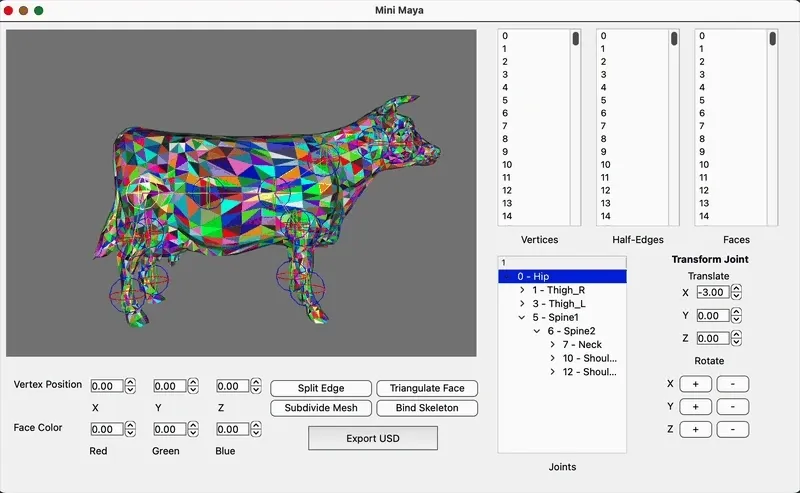The image size is (800, 493).
Task: Click the Faces list scrollbar
Action: 772,40
